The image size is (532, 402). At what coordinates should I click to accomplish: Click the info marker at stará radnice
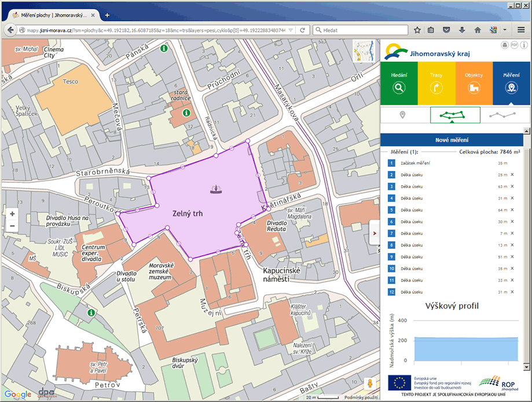click(x=186, y=113)
